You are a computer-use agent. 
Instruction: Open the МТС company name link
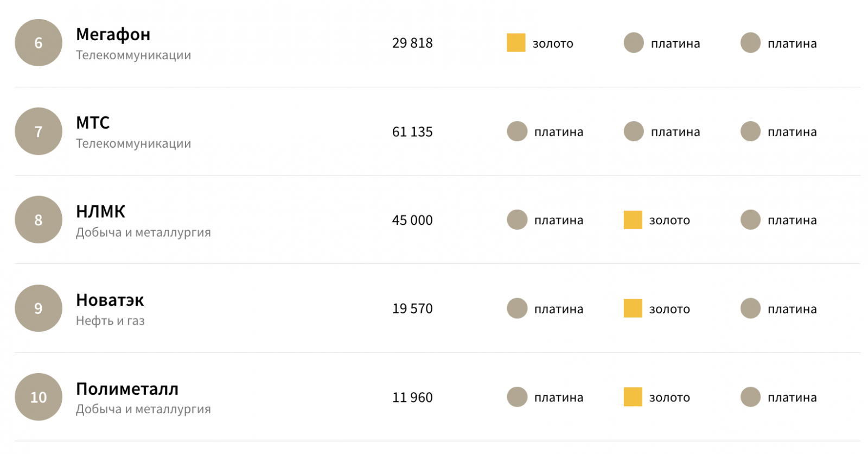click(93, 123)
